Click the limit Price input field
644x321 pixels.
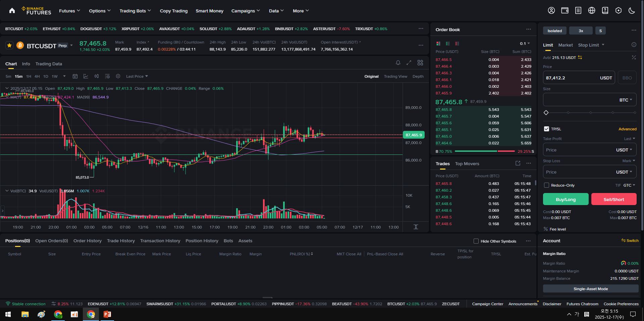click(579, 78)
